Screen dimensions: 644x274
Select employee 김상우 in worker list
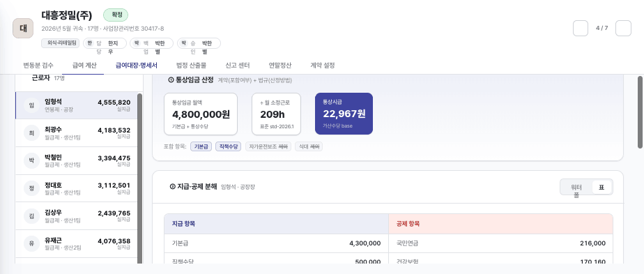click(x=76, y=215)
